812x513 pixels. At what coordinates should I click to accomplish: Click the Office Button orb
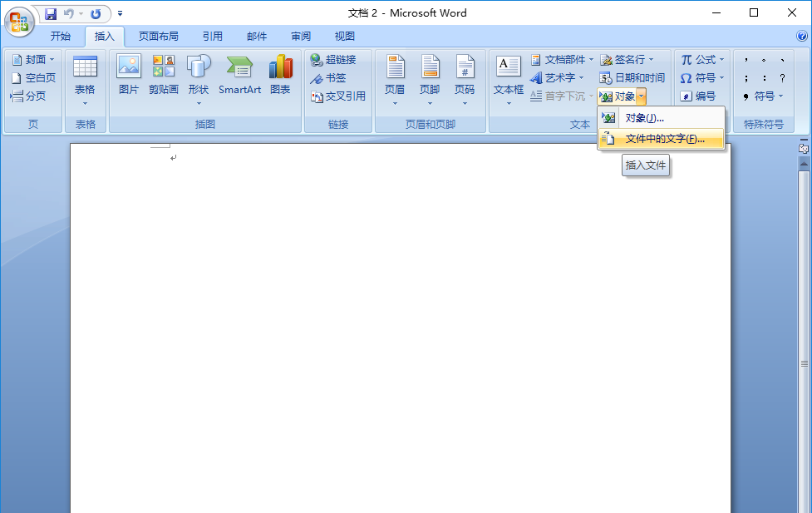coord(19,22)
